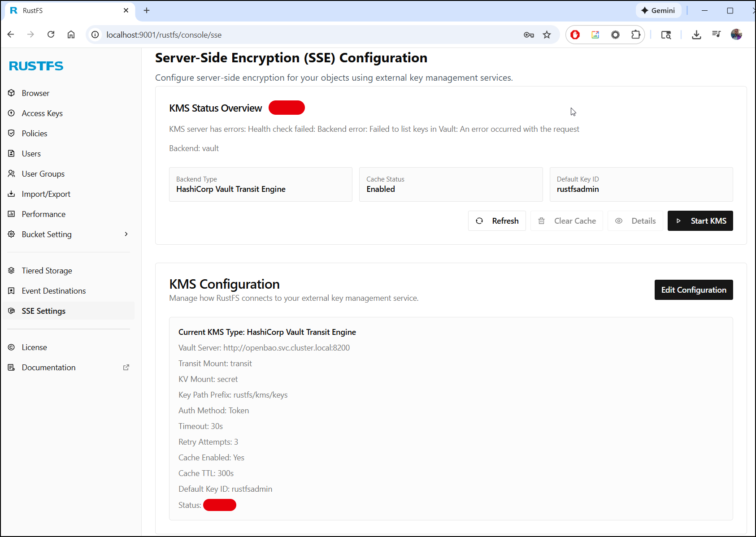The image size is (756, 537).
Task: Go to Access Keys section
Action: [x=42, y=113]
